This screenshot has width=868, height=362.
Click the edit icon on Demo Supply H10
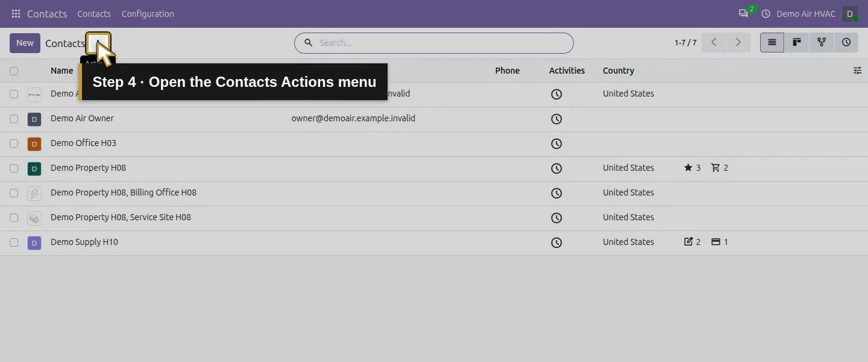(x=688, y=242)
